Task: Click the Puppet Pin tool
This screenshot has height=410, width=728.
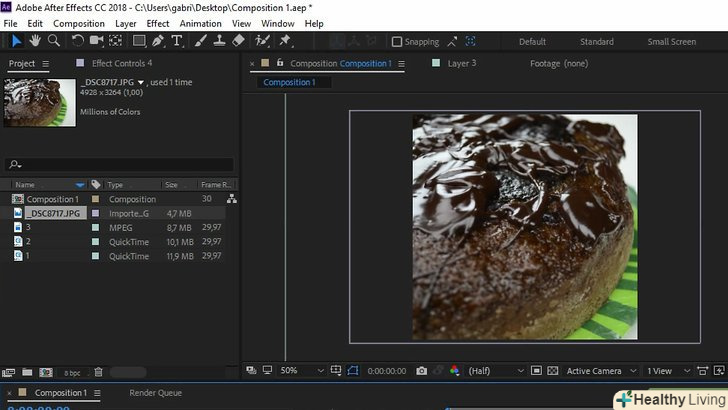Action: (x=285, y=41)
